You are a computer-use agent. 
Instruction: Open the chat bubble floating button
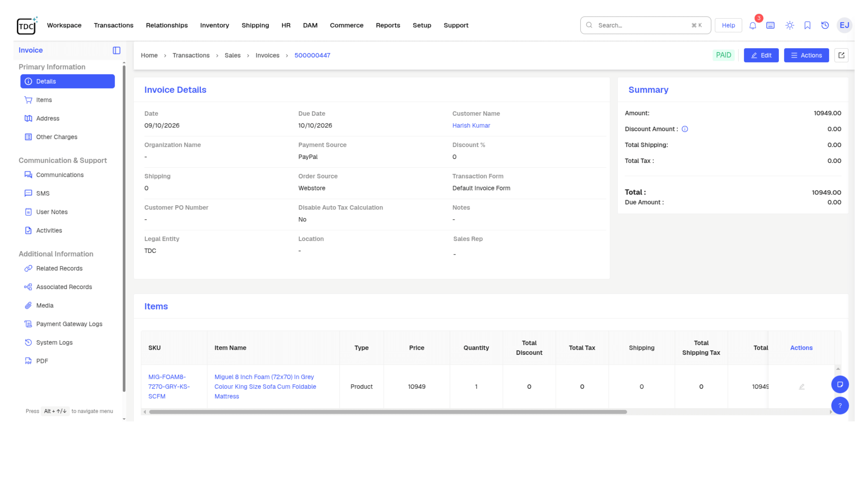coord(840,384)
